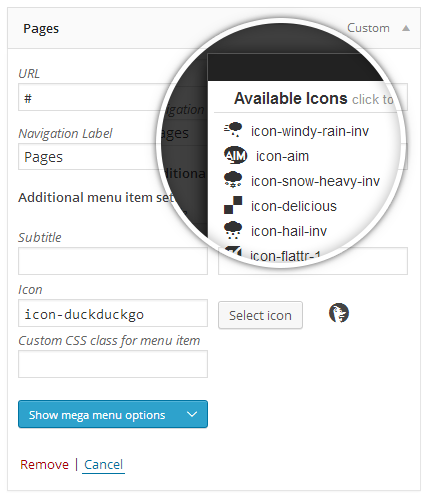The height and width of the screenshot is (496, 427).
Task: Choose the icon-hail-inv cloud icon
Action: (233, 230)
